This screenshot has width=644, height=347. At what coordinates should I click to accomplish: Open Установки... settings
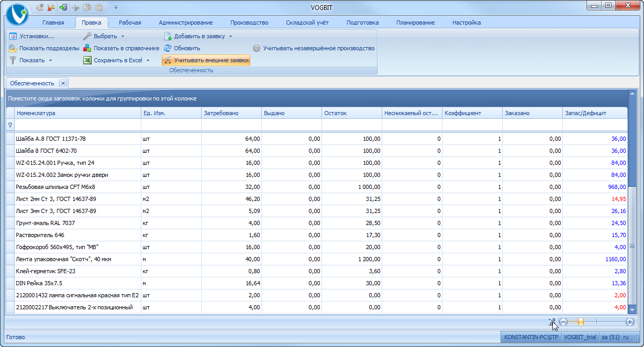click(32, 36)
